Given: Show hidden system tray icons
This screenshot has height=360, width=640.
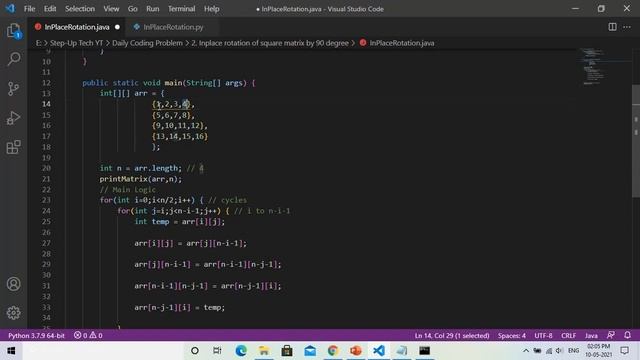Looking at the screenshot, I should coord(526,351).
